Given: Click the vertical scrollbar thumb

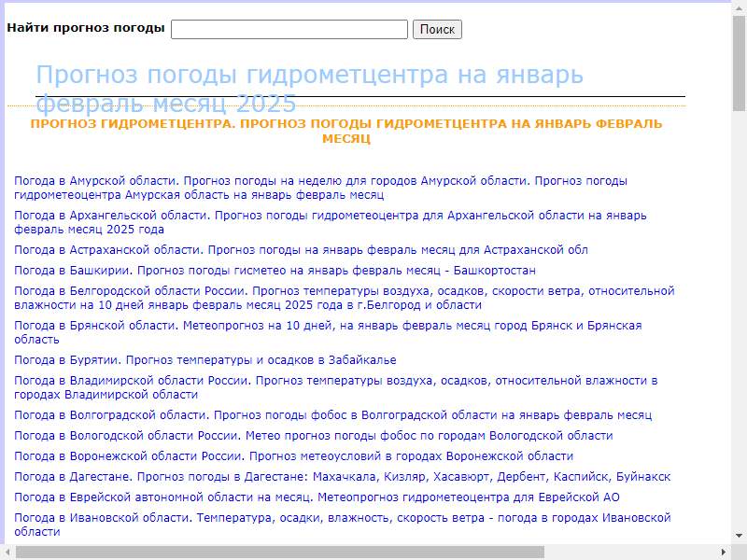Looking at the screenshot, I should point(739,63).
